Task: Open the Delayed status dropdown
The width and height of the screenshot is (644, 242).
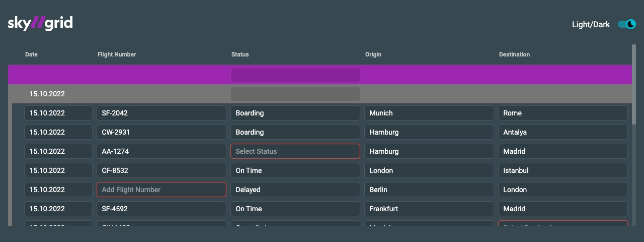Action: point(295,190)
